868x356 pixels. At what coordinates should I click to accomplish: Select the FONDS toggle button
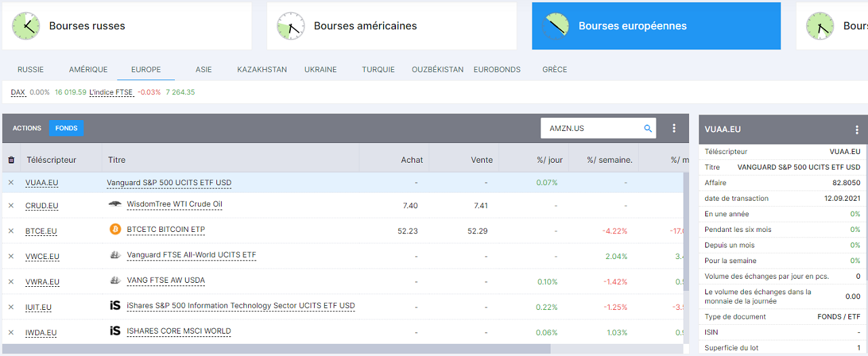pos(66,128)
